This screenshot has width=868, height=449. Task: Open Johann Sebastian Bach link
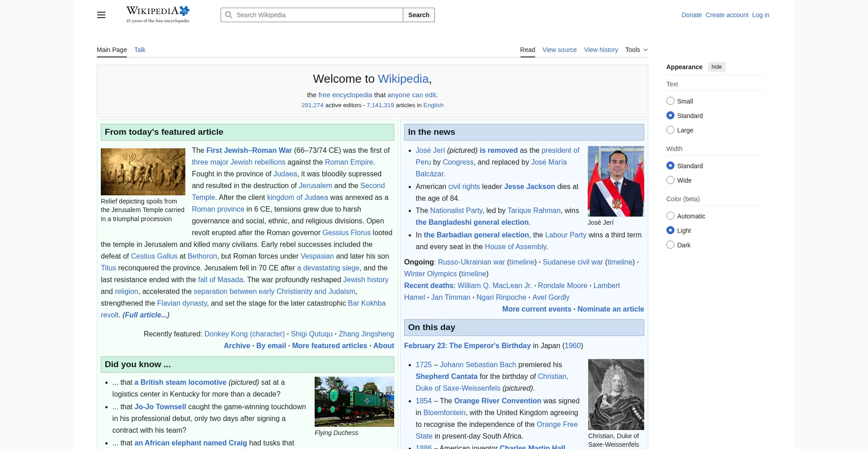click(x=478, y=364)
